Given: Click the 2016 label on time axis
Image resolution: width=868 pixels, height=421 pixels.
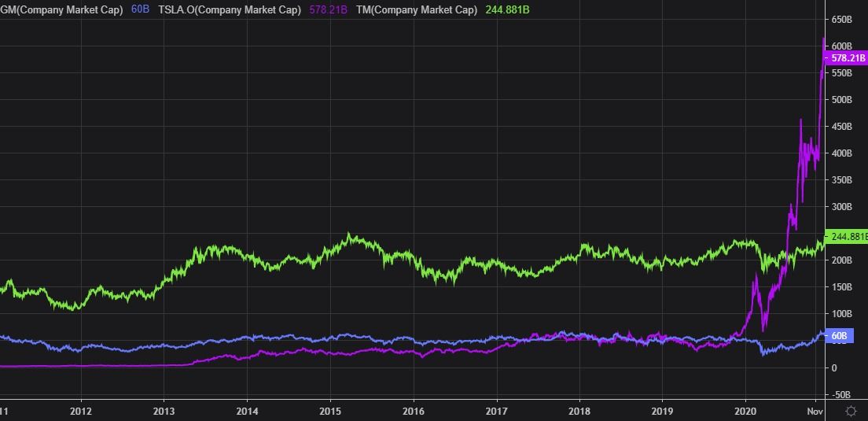Looking at the screenshot, I should coord(414,411).
